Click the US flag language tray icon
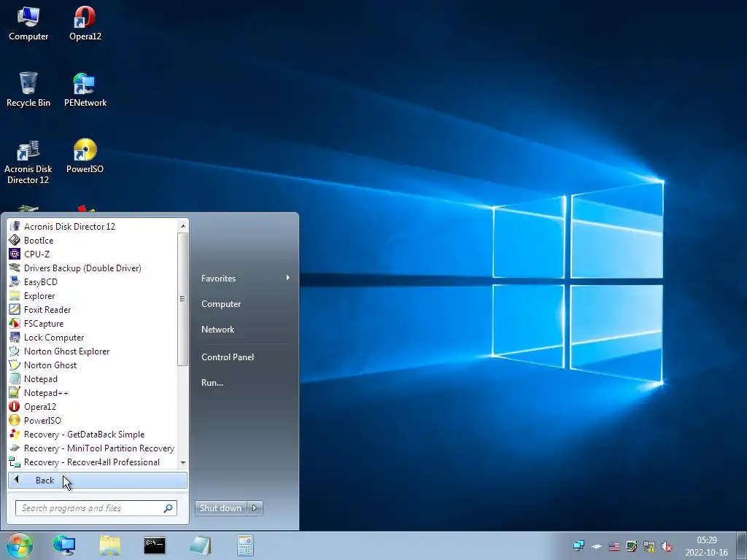Viewport: 747px width, 560px height. click(x=614, y=547)
